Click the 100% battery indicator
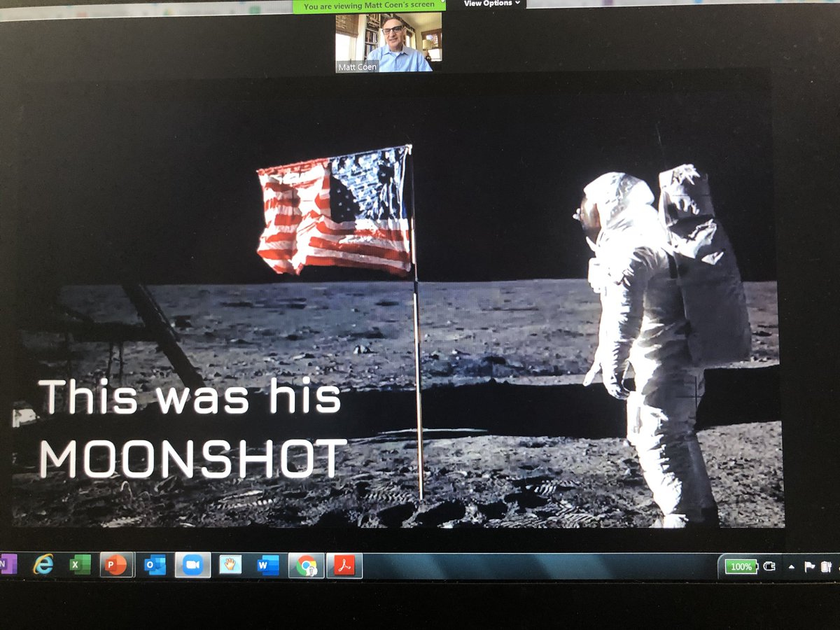Screen dimensions: 840x630 tap(741, 566)
